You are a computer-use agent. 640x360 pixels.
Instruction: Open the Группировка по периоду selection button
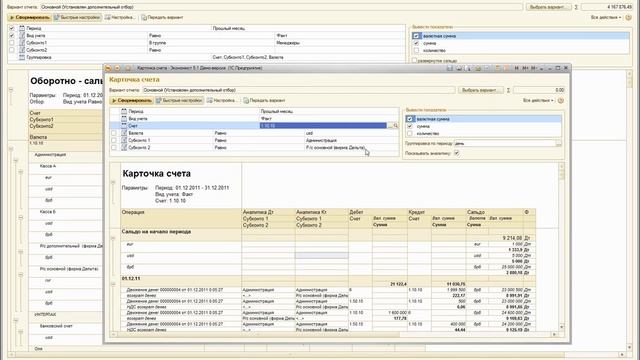[558, 143]
